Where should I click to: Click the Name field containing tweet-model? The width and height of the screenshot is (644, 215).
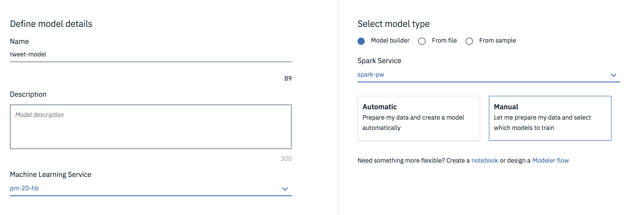(151, 55)
